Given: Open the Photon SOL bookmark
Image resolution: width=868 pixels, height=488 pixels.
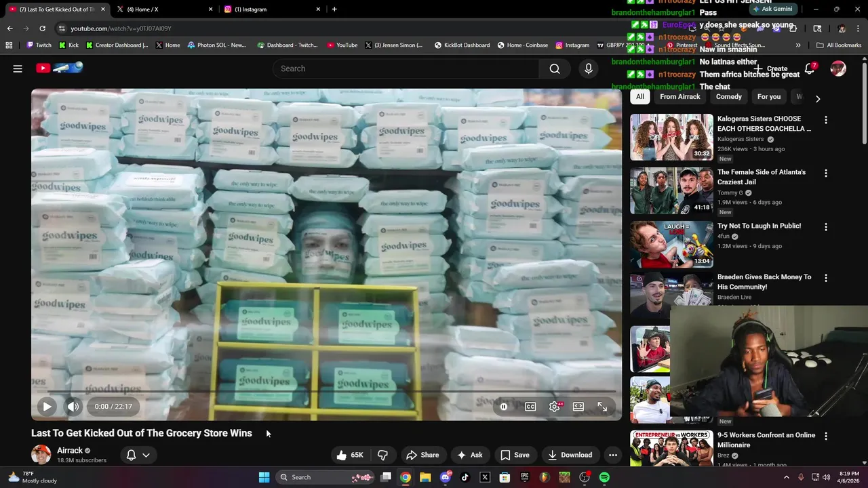Looking at the screenshot, I should 216,45.
